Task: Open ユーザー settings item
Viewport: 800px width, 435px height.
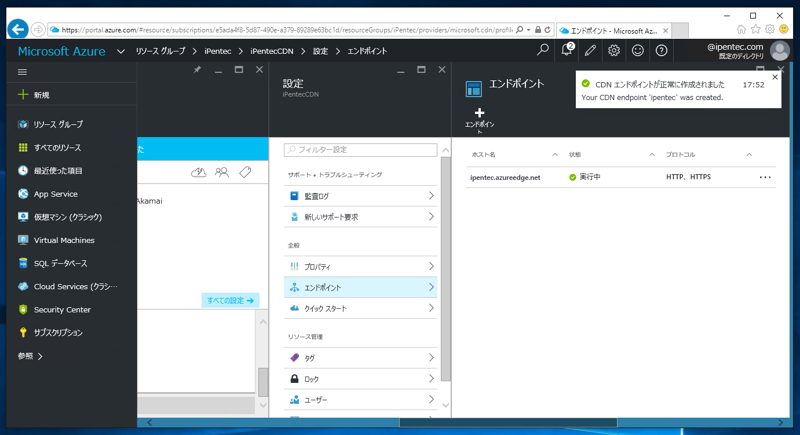Action: click(x=360, y=399)
